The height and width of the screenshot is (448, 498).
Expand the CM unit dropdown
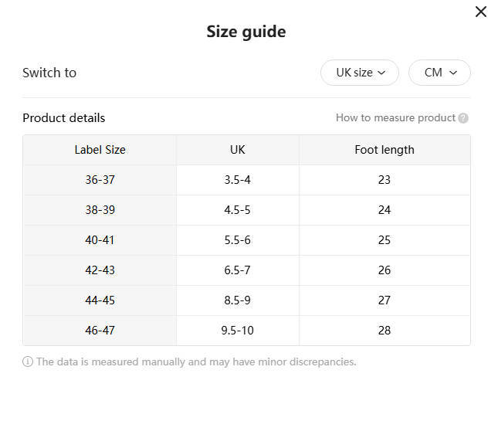click(439, 73)
